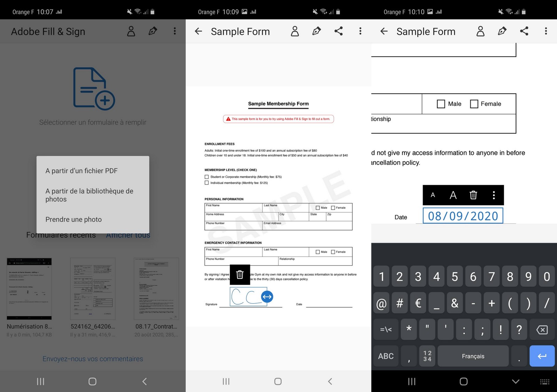557x392 pixels.
Task: Tap the pen sign icon beside Adobe Fill & Sign title
Action: coord(152,31)
